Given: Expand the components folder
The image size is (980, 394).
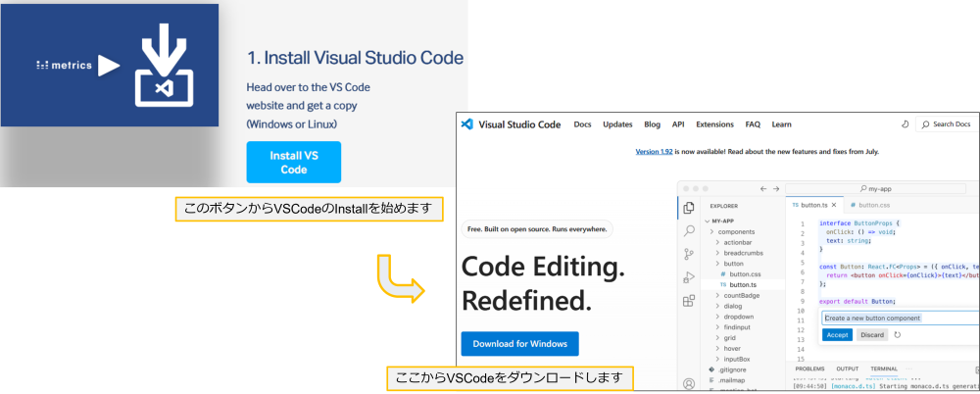Looking at the screenshot, I should click(736, 231).
